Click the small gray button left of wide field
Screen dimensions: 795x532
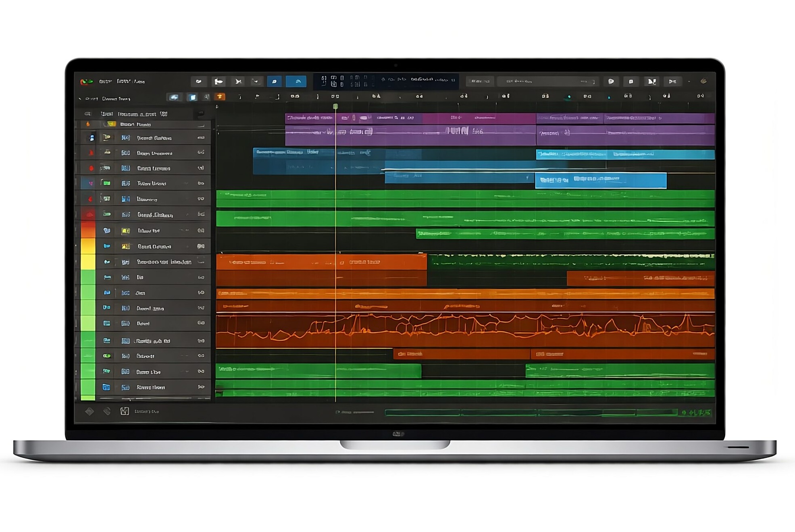[x=480, y=81]
